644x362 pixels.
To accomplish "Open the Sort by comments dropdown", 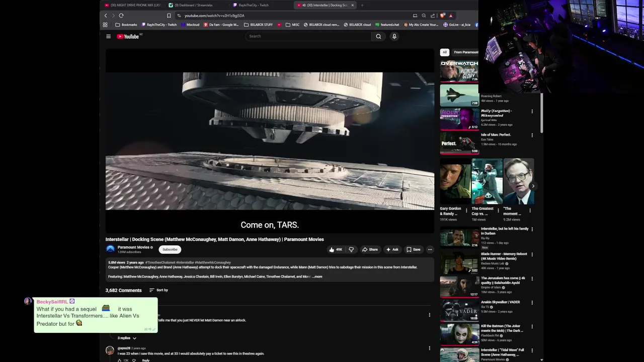I will pos(158,290).
